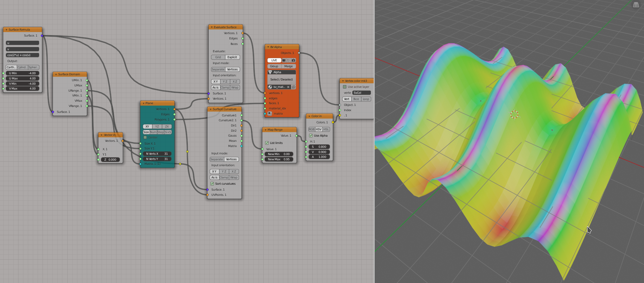
Task: Remove sv_mat material with the X icon
Action: click(x=289, y=87)
